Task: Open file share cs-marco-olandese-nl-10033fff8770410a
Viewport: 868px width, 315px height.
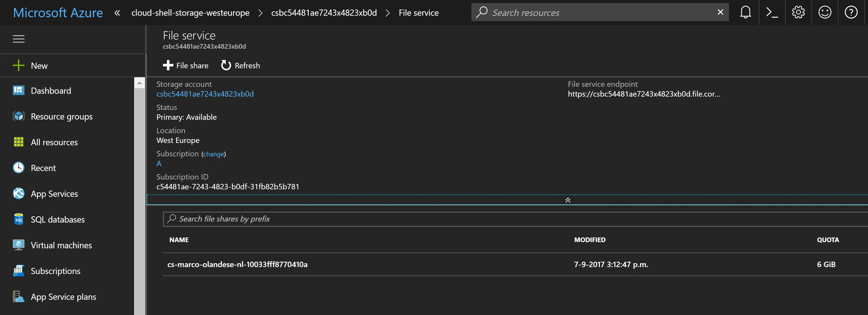Action: tap(237, 265)
